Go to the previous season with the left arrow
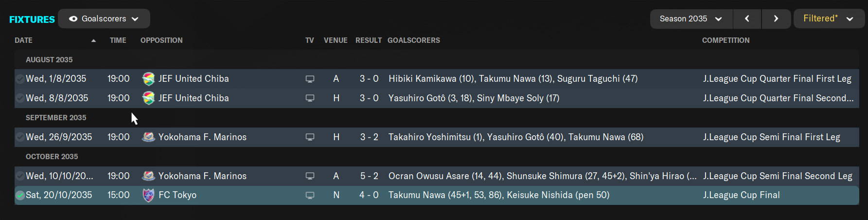This screenshot has height=220, width=868. coord(747,18)
